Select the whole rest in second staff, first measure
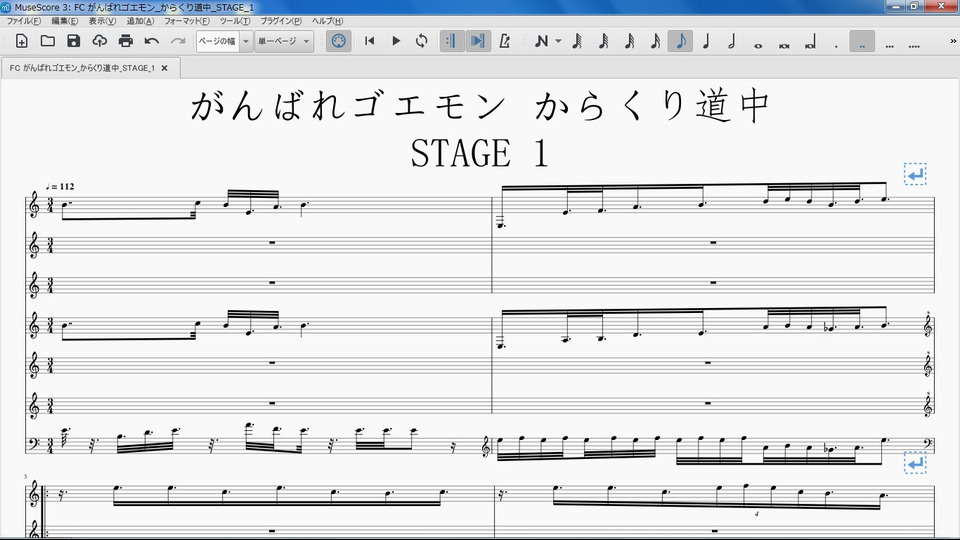The height and width of the screenshot is (540, 960). point(272,242)
